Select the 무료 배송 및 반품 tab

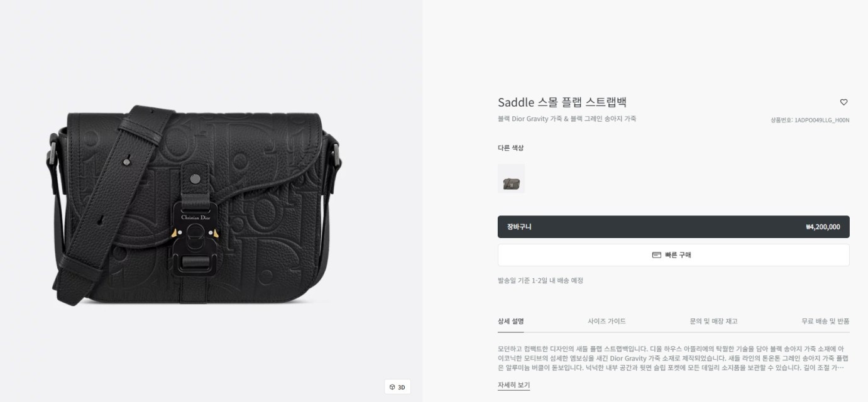(825, 321)
